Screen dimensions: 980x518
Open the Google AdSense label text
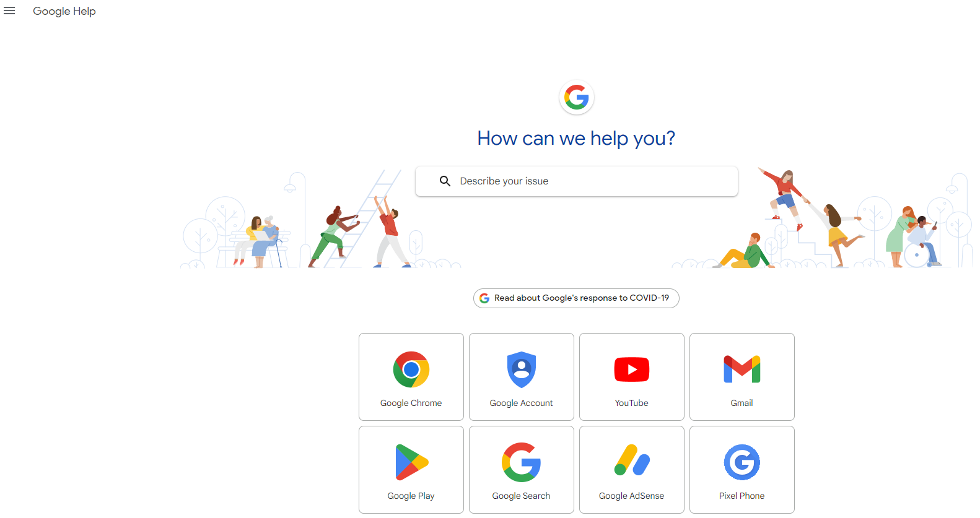click(x=632, y=496)
